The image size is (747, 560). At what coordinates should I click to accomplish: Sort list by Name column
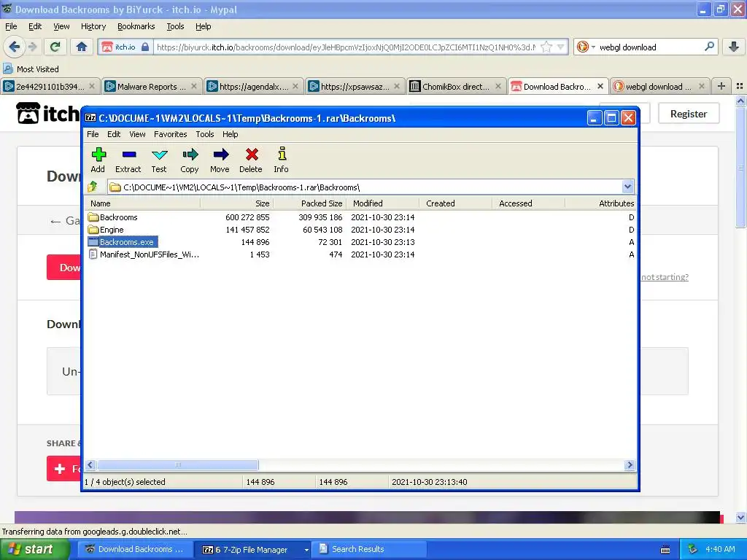(143, 203)
